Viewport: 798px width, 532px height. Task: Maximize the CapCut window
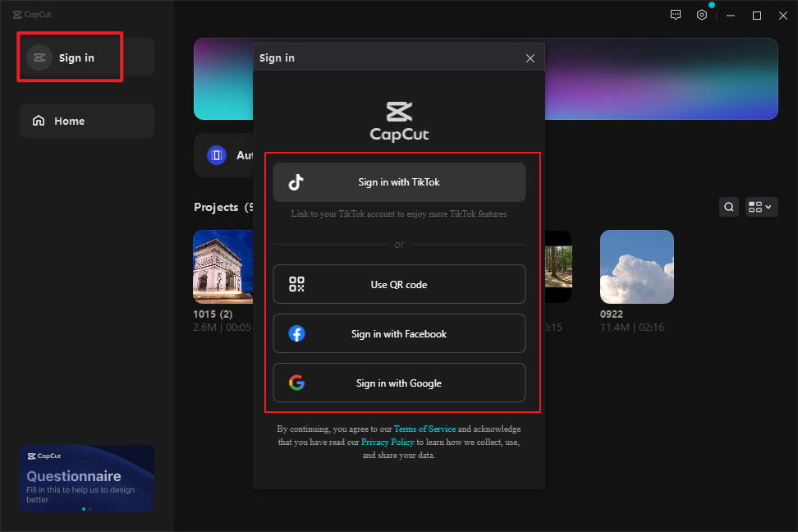pos(757,16)
